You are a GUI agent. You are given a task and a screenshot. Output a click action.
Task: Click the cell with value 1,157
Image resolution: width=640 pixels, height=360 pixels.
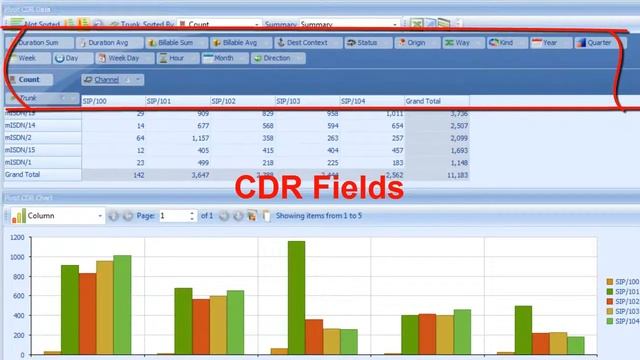point(178,138)
